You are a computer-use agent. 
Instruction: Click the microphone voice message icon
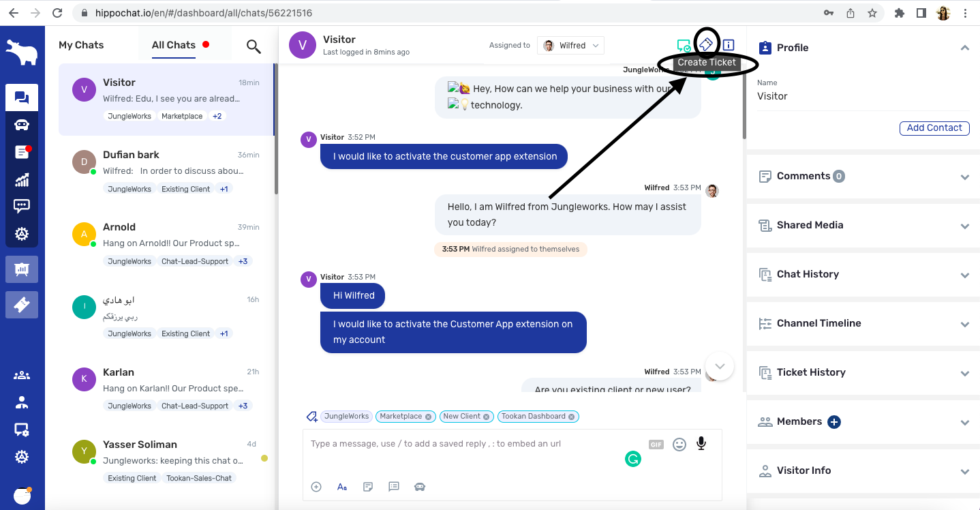(x=701, y=444)
